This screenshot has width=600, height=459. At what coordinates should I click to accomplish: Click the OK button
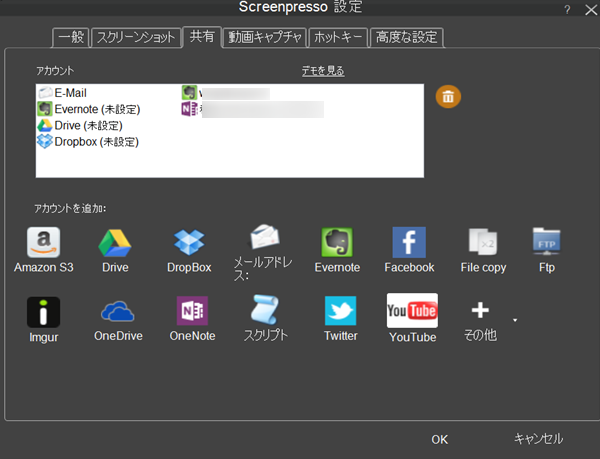[439, 439]
